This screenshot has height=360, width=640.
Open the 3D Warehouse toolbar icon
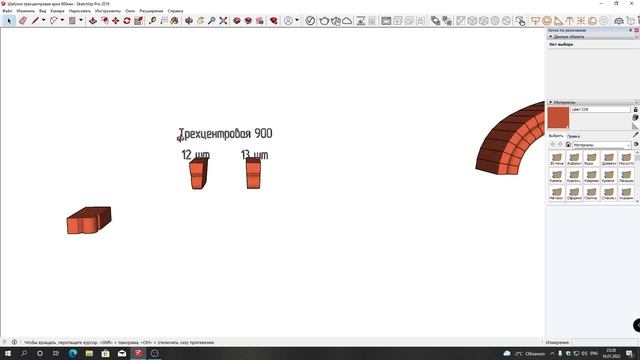[237, 20]
